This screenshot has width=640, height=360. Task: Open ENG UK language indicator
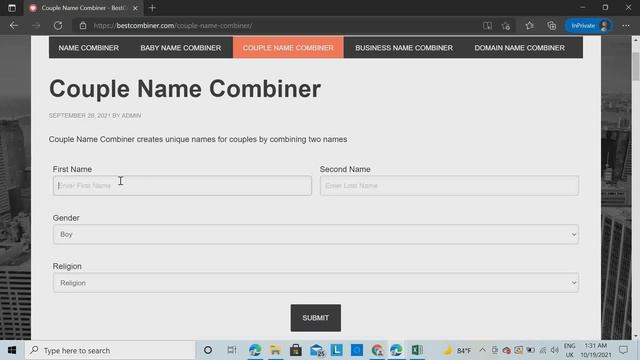(569, 350)
